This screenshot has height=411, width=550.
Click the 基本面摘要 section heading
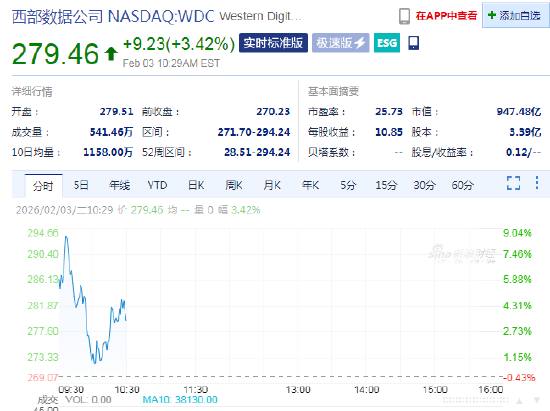click(333, 92)
